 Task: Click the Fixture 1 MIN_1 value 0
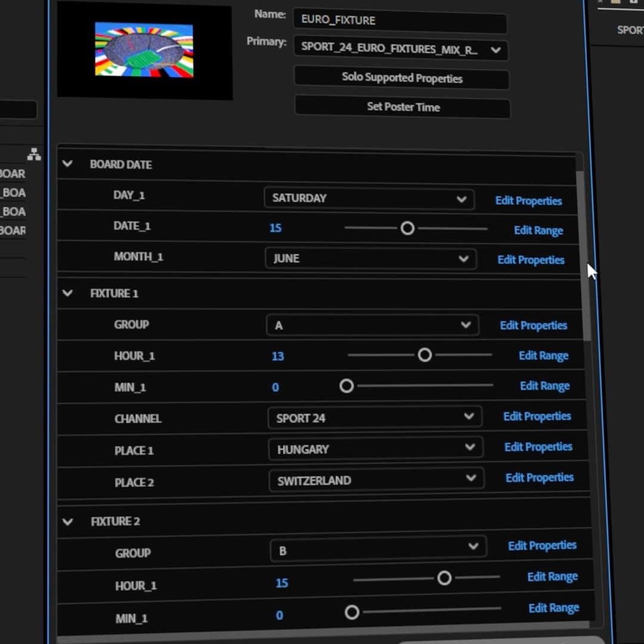click(275, 388)
